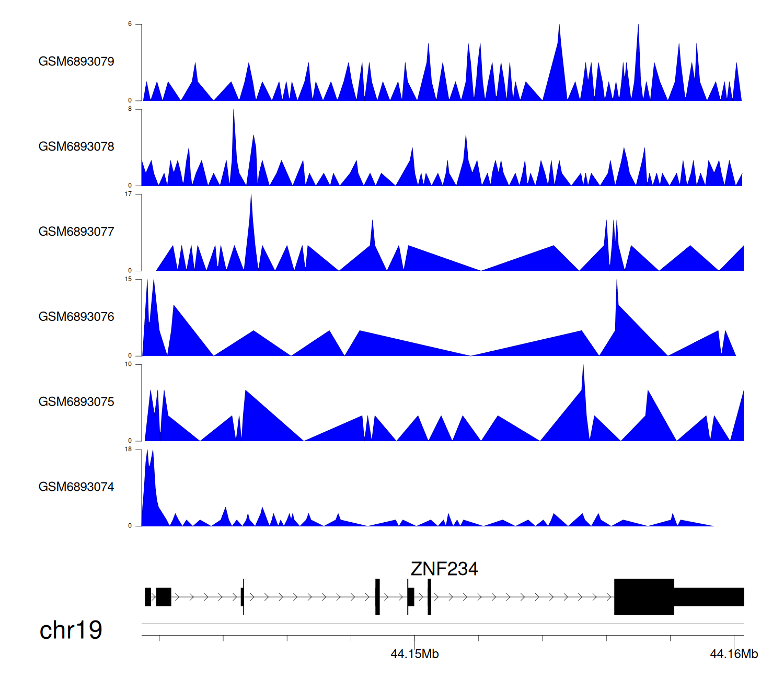
Task: Select the large thick final exon of ZNF234
Action: [644, 597]
